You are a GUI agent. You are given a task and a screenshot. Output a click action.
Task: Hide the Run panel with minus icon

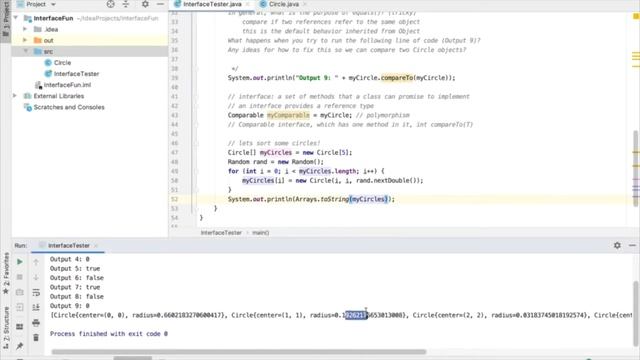click(632, 245)
